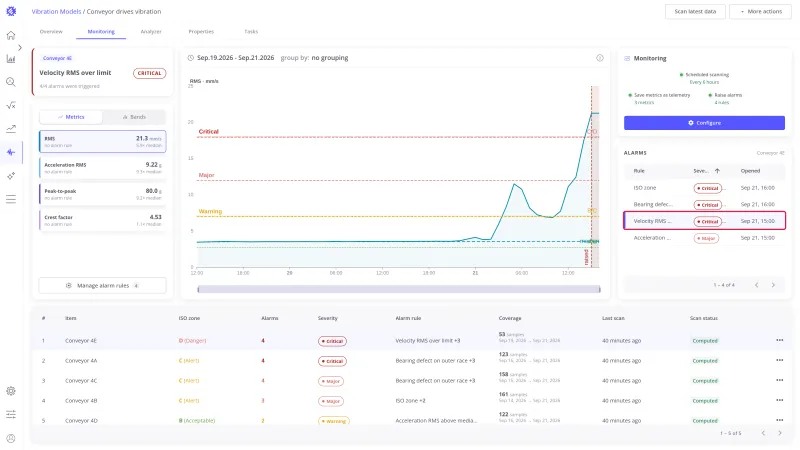
Task: Open the home icon in sidebar
Action: [x=11, y=35]
